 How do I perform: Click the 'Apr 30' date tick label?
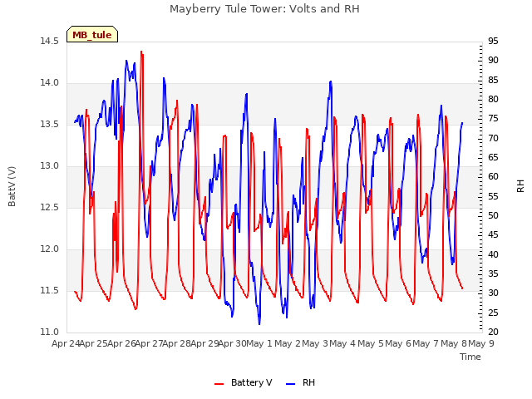(x=233, y=344)
